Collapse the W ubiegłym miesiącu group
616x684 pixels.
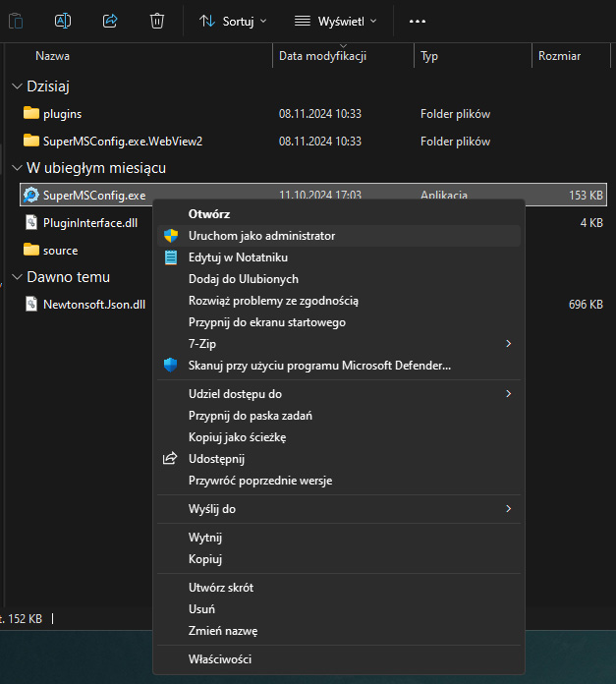tap(17, 168)
